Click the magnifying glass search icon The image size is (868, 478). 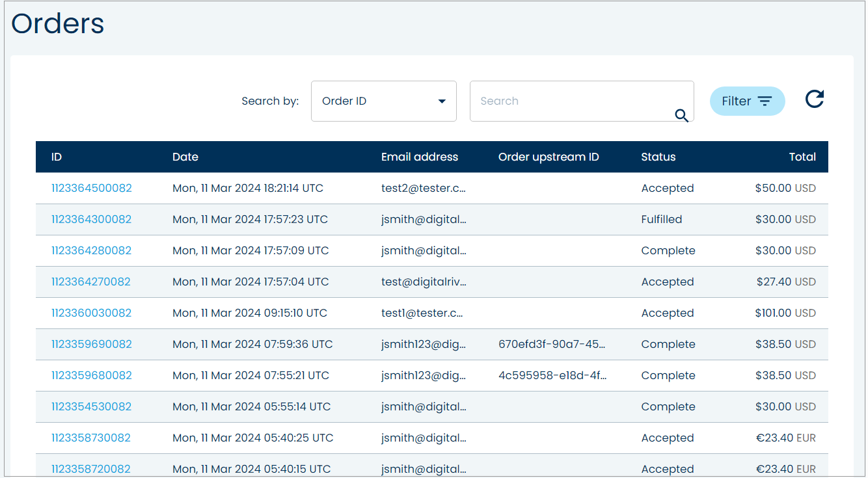click(681, 116)
